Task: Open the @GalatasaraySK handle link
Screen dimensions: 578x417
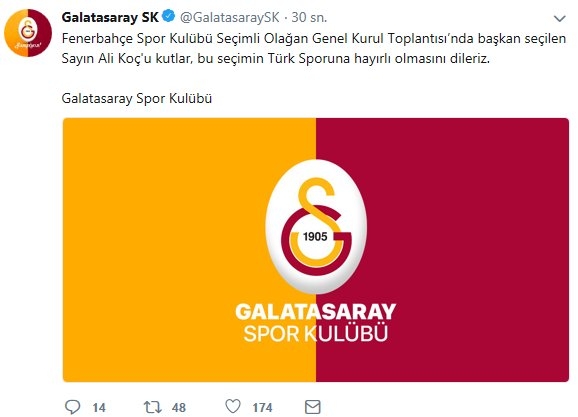Action: 230,17
